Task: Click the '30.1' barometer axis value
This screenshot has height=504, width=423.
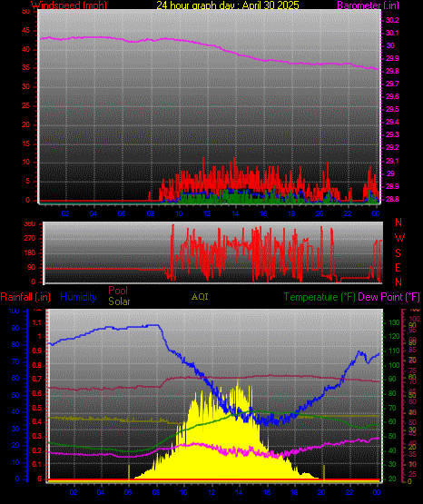Action: [x=392, y=33]
